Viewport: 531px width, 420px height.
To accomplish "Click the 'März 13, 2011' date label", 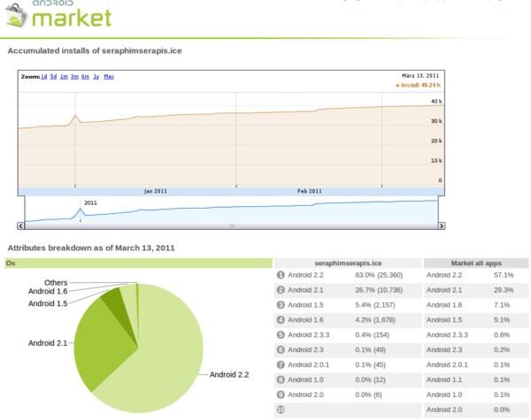I will pos(420,76).
